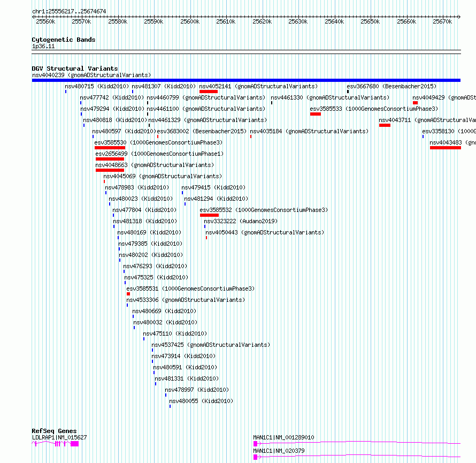Select nsv4043711 variant label
476x463 pixels.
coord(427,120)
